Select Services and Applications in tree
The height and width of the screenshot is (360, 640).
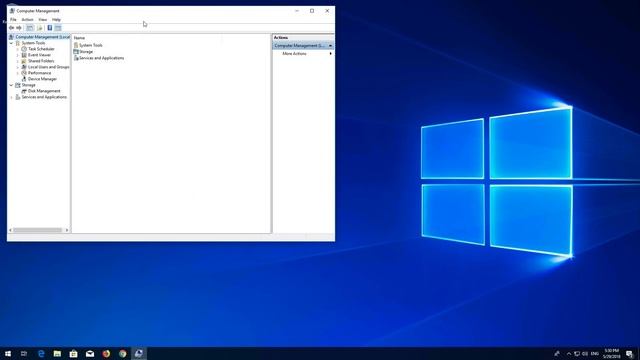tap(44, 97)
